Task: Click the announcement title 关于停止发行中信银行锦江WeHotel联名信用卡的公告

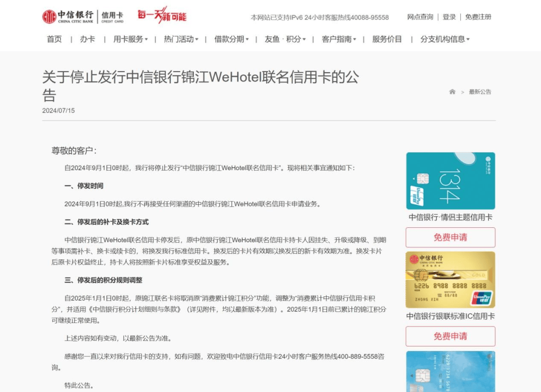Action: (201, 86)
